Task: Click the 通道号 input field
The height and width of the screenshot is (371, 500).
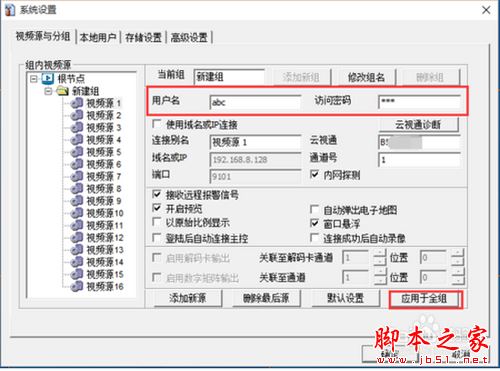Action: [x=419, y=160]
